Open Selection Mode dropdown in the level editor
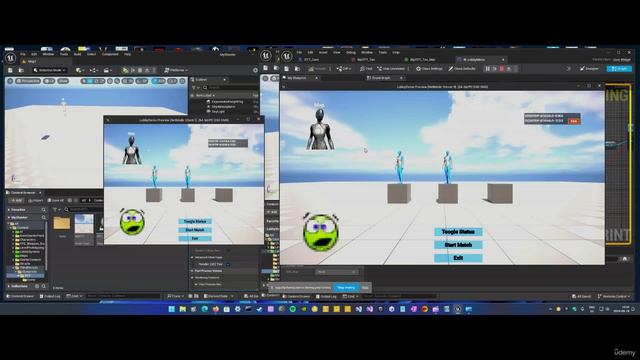This screenshot has width=640, height=360. point(50,70)
